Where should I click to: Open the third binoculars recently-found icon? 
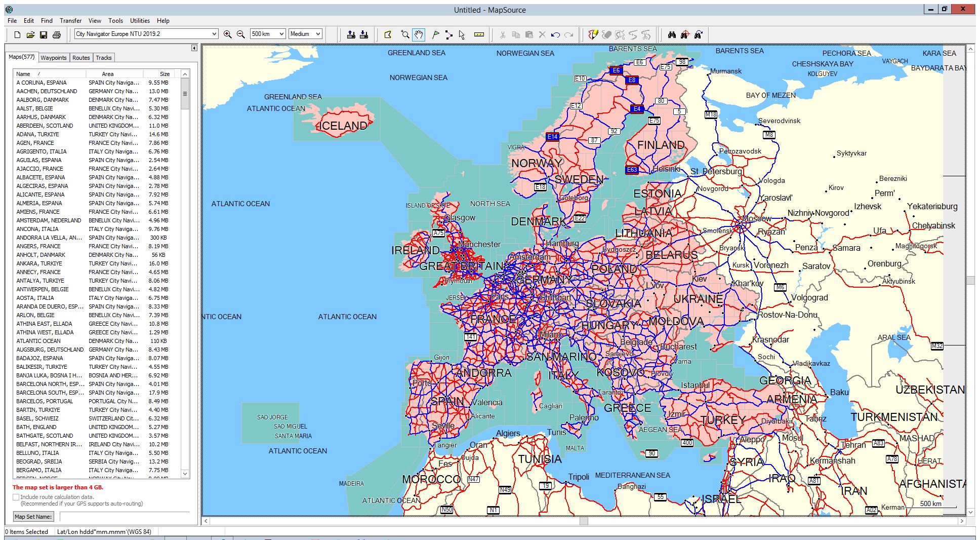[699, 34]
